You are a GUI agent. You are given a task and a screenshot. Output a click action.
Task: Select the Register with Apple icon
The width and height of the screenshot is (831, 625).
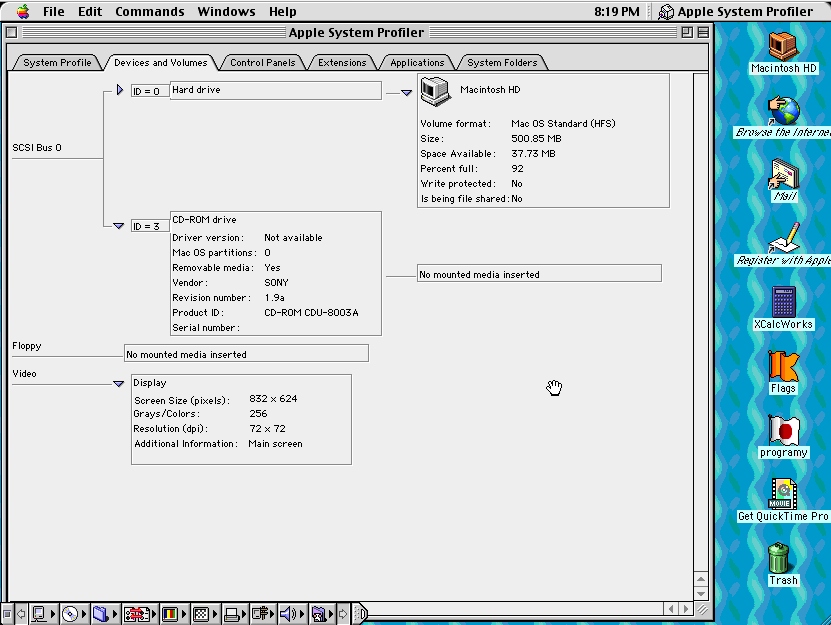click(784, 238)
